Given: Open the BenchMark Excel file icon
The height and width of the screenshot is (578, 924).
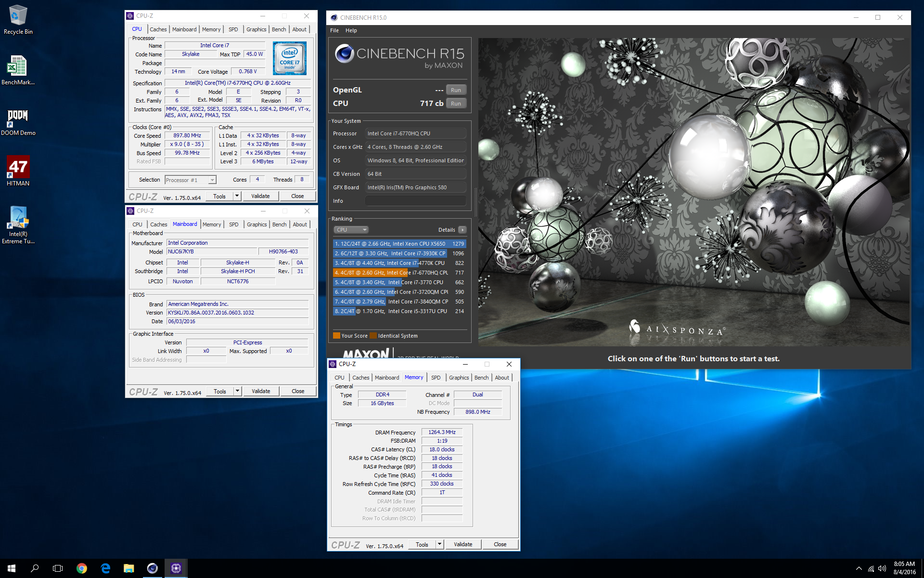Looking at the screenshot, I should (18, 70).
